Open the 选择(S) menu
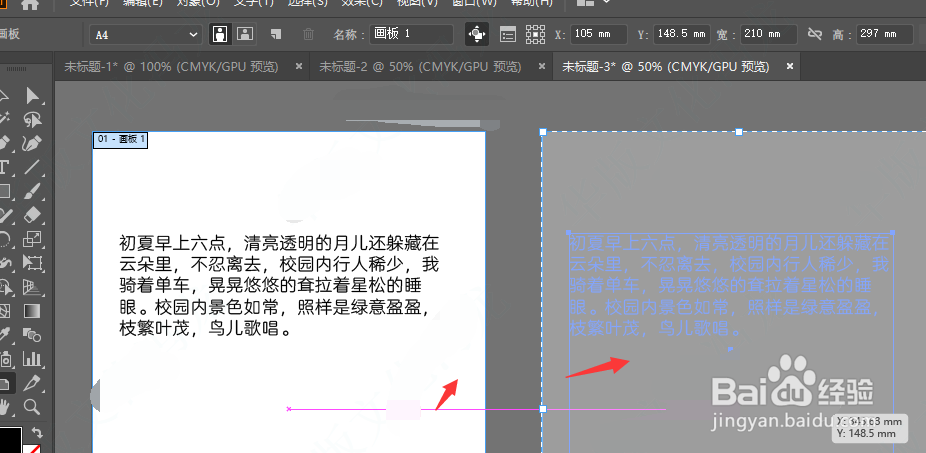 click(x=307, y=3)
